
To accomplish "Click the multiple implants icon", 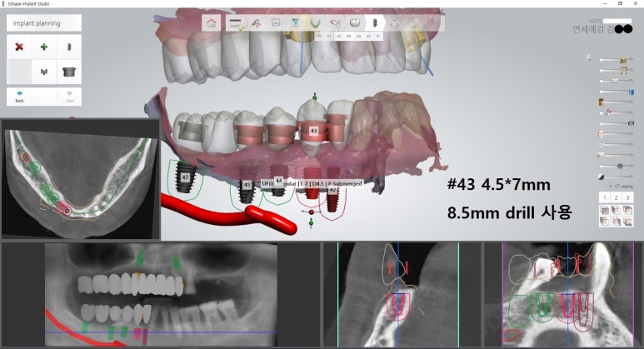I will [x=44, y=72].
